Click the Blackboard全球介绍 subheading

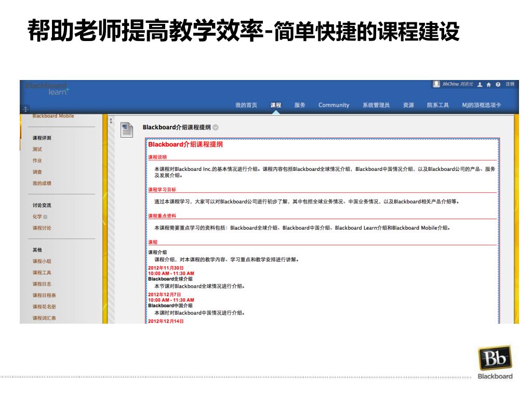170,279
